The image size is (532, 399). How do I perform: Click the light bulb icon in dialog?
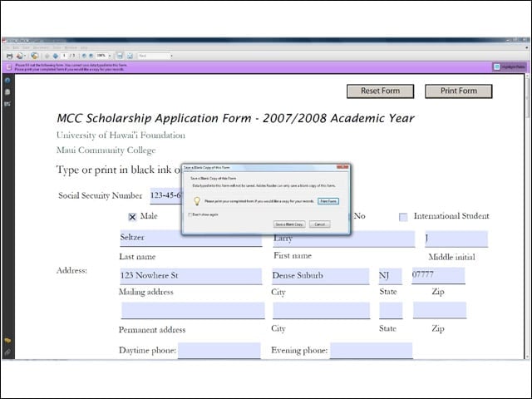tap(197, 201)
